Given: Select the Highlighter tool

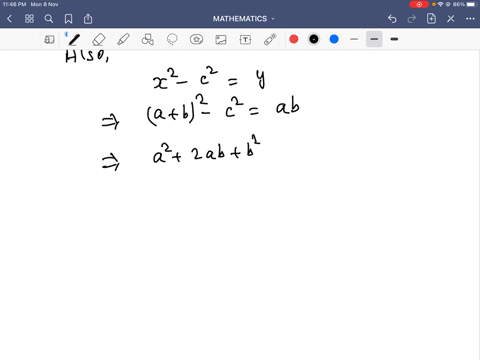Looking at the screenshot, I should 123,40.
